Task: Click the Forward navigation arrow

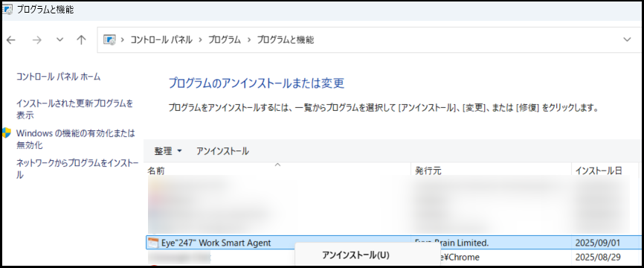Action: (37, 40)
